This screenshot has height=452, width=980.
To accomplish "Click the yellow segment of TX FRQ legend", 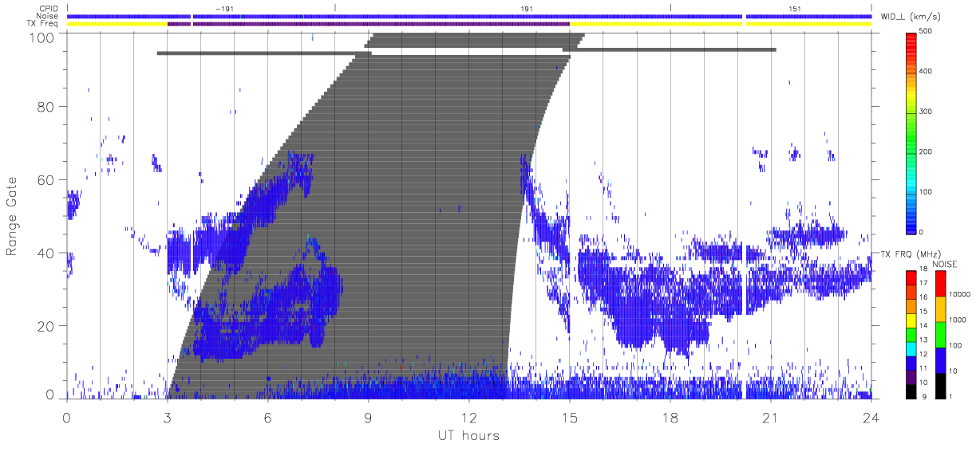I will [911, 320].
